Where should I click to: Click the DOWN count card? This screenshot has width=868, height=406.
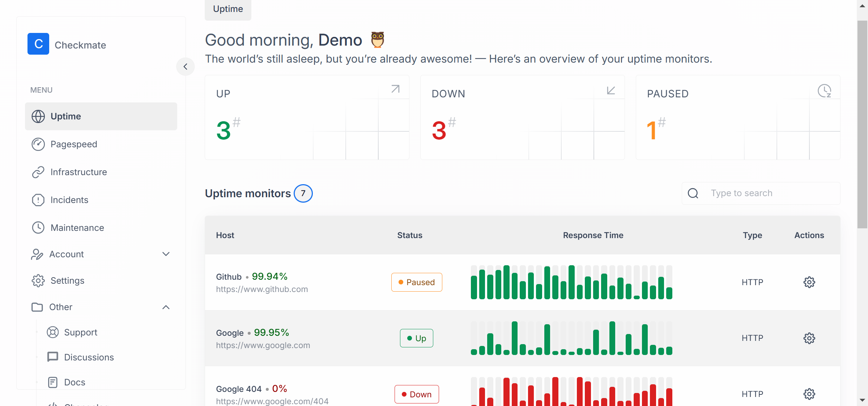click(x=523, y=117)
